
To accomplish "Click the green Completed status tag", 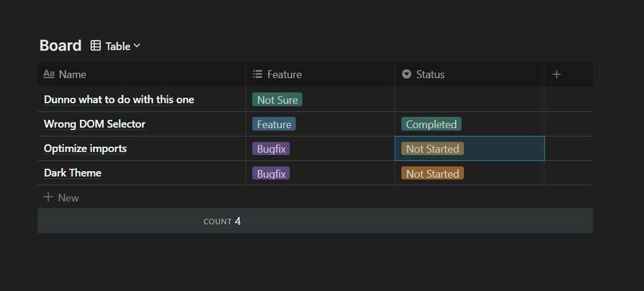I will tap(431, 124).
